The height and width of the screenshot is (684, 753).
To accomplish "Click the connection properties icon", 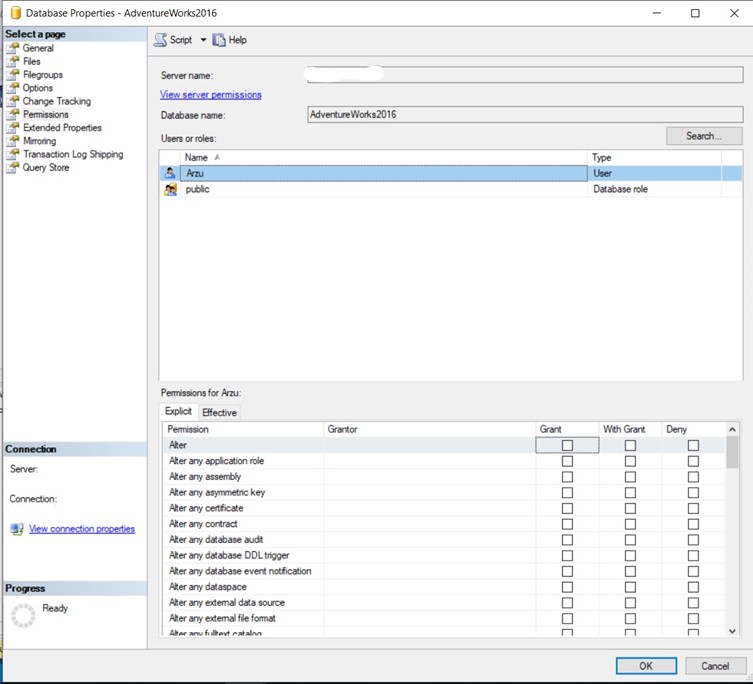I will 17,529.
